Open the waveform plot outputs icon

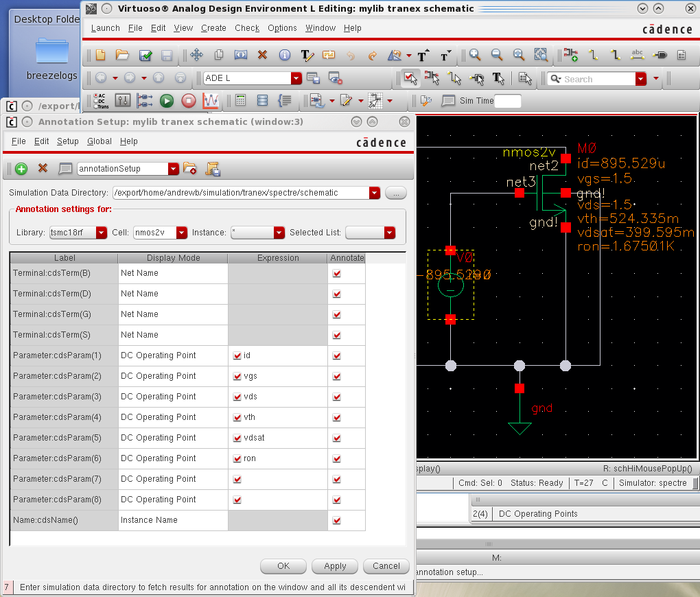pos(211,102)
